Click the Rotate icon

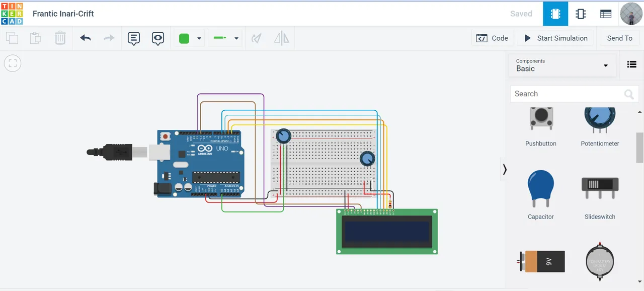[257, 38]
